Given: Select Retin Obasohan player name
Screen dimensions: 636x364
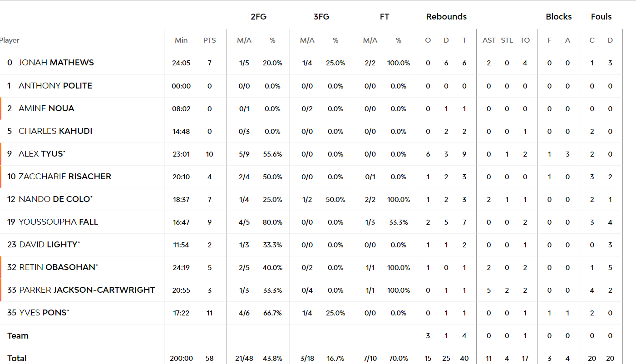Looking at the screenshot, I should point(59,267).
